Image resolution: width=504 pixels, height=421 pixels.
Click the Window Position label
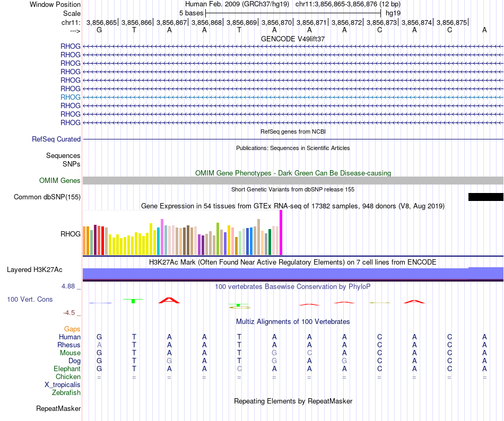(x=55, y=4)
